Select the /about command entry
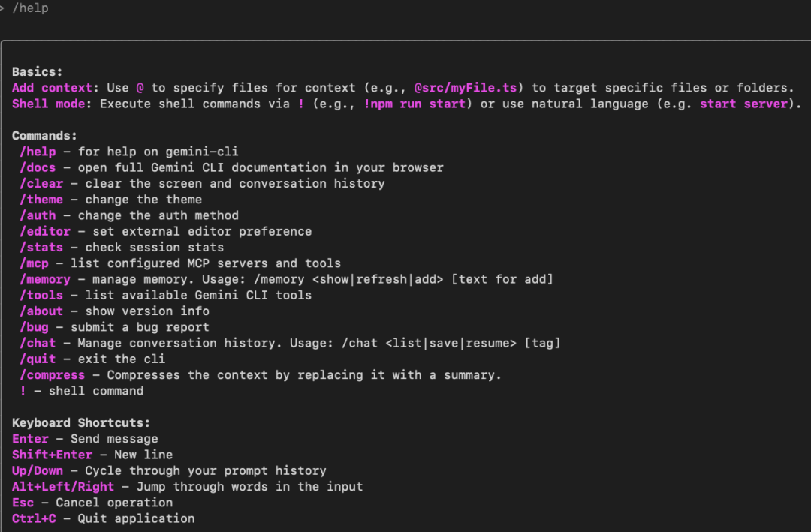The height and width of the screenshot is (532, 811). pyautogui.click(x=41, y=311)
